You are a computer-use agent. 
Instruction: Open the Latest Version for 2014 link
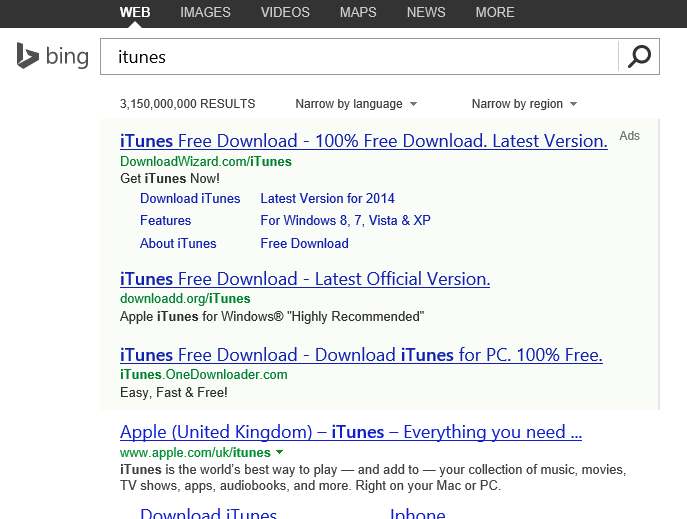click(x=327, y=198)
